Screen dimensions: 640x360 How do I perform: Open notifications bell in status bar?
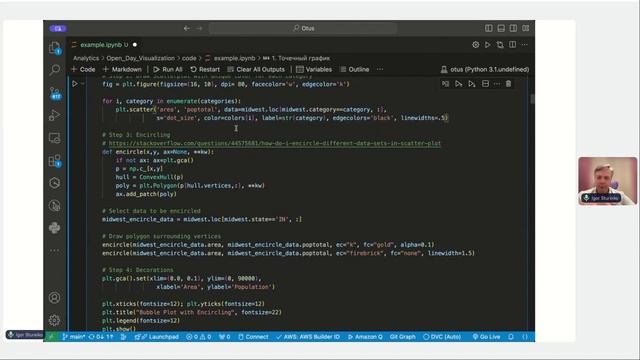tap(511, 337)
